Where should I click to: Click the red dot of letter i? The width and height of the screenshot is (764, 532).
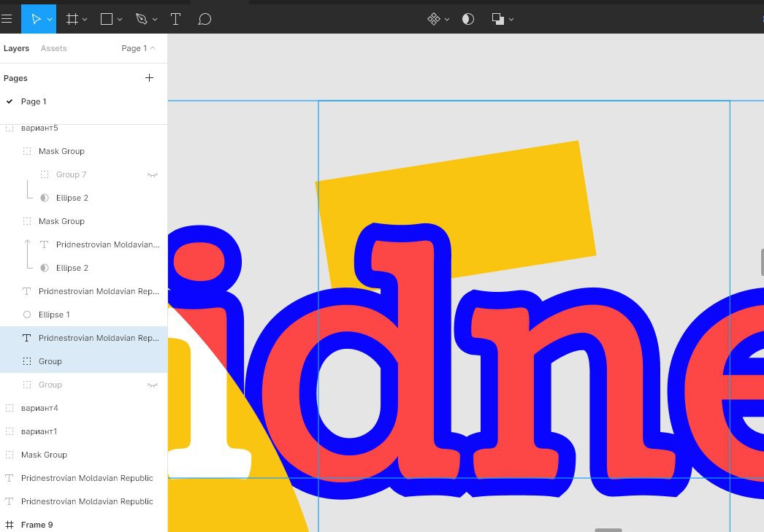(x=199, y=262)
